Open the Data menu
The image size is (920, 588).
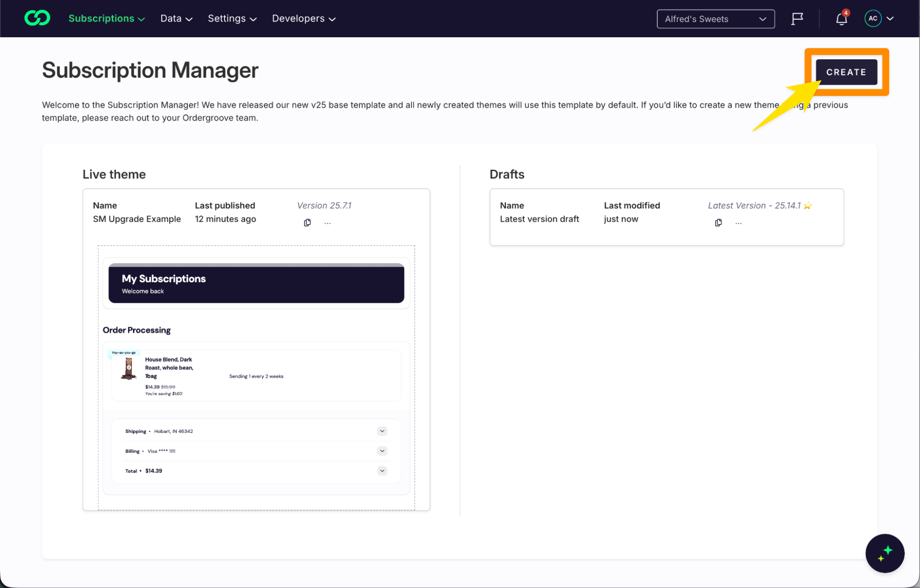pos(176,18)
